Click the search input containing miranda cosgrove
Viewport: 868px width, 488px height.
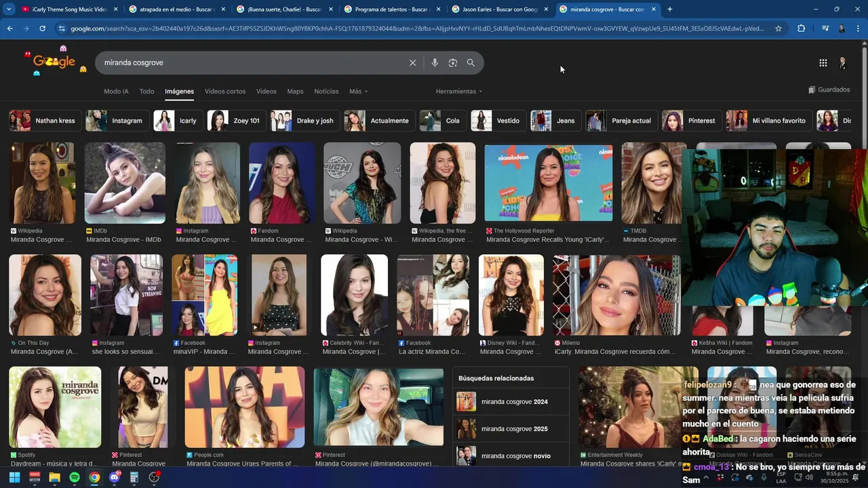click(x=251, y=62)
